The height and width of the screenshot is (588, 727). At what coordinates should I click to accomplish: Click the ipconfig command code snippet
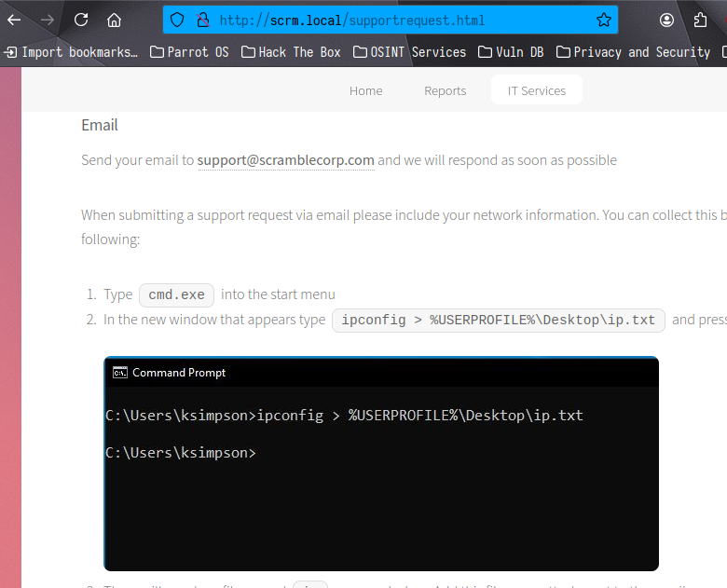tap(499, 321)
